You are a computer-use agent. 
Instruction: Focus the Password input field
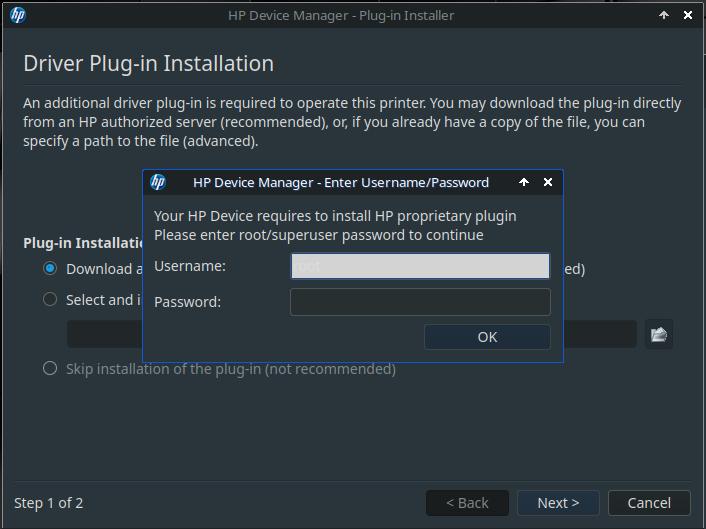[x=420, y=302]
